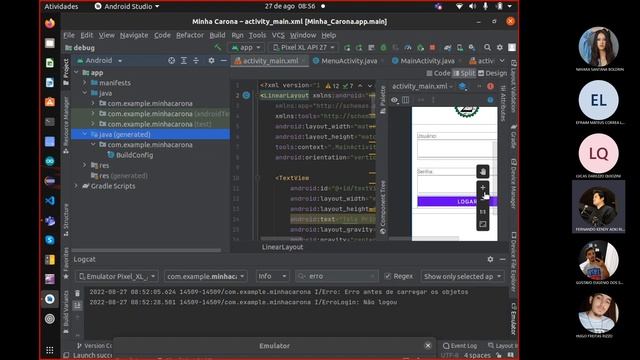Click Select Opened File target icon
Screen dimensions: 640x360
(171, 60)
